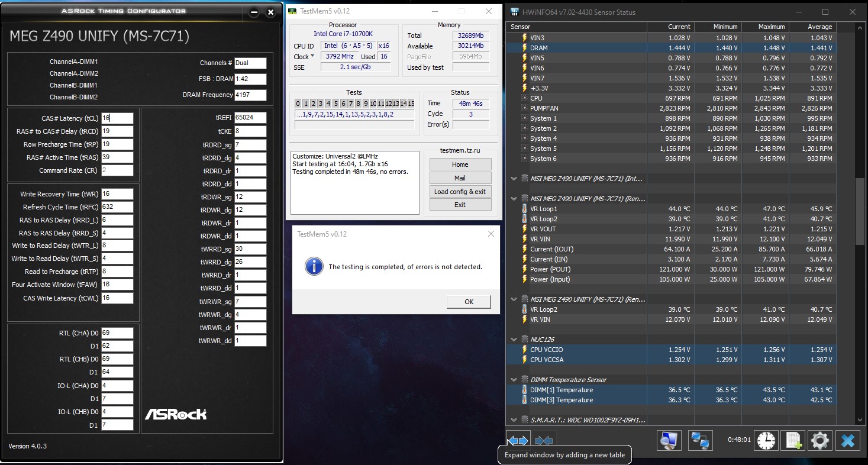Click the Channels # field showing Dual
Screen dimensions: 868x465
tap(250, 63)
